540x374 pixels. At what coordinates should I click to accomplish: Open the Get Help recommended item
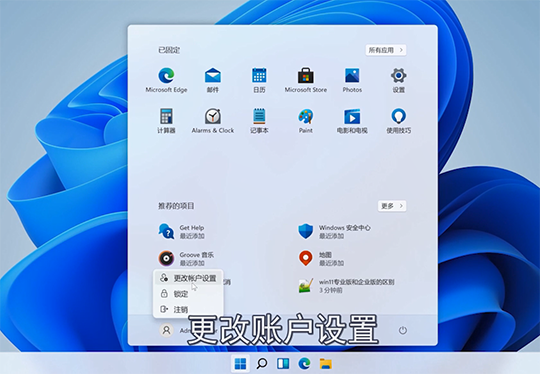coord(181,231)
